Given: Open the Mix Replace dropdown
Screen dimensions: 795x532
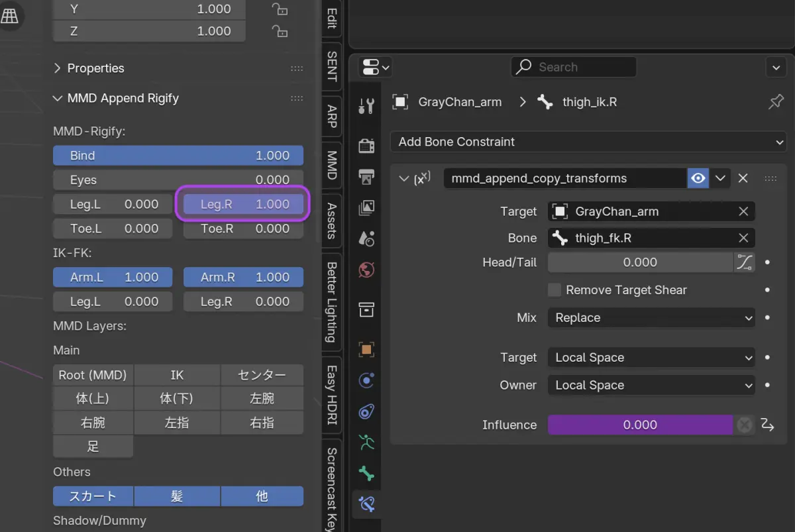Looking at the screenshot, I should click(x=651, y=318).
